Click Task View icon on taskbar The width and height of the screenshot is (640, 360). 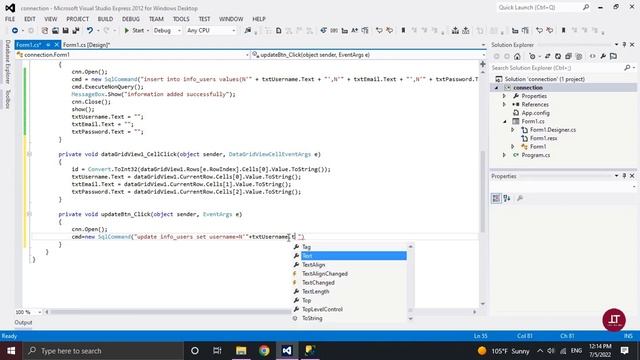[217, 351]
